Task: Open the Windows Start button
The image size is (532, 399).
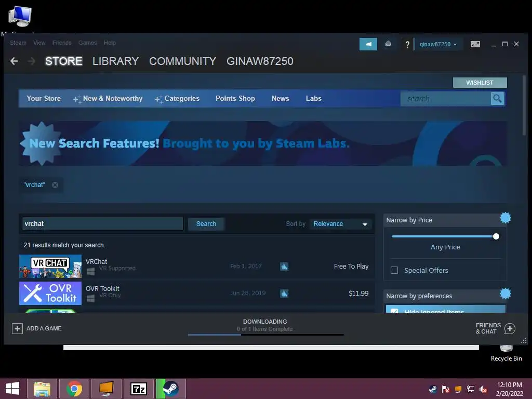Action: pyautogui.click(x=12, y=389)
